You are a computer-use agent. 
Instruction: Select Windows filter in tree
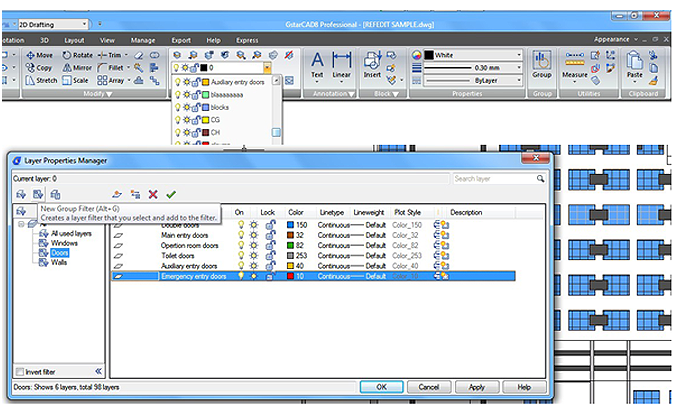tap(64, 243)
